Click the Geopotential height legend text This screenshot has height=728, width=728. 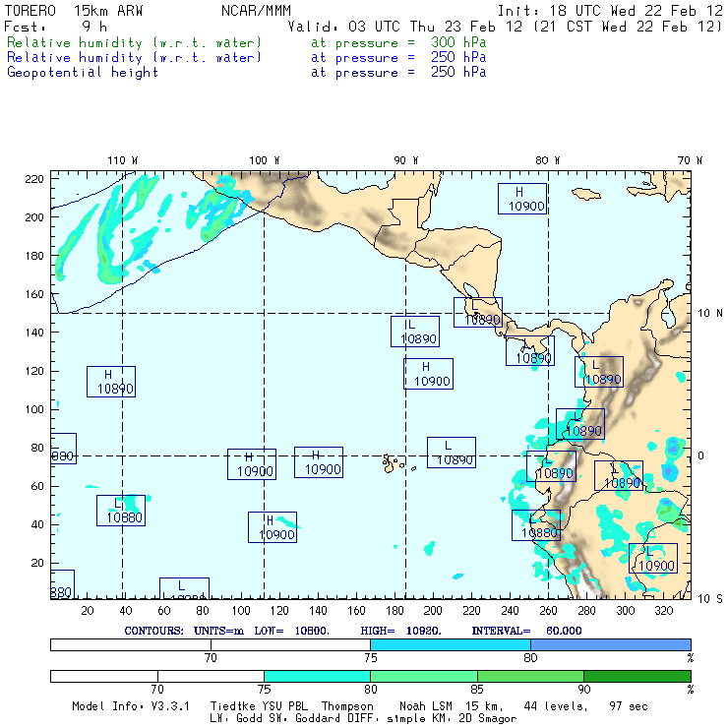(x=83, y=72)
